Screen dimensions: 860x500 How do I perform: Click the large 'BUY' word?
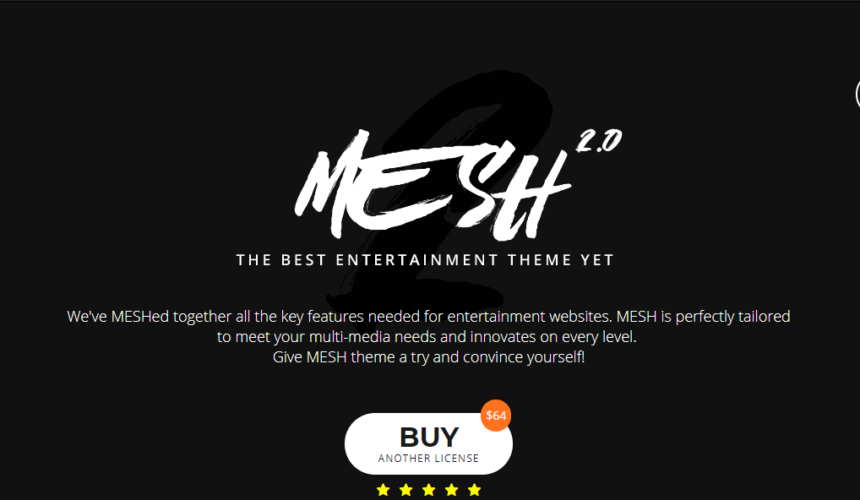click(x=429, y=437)
